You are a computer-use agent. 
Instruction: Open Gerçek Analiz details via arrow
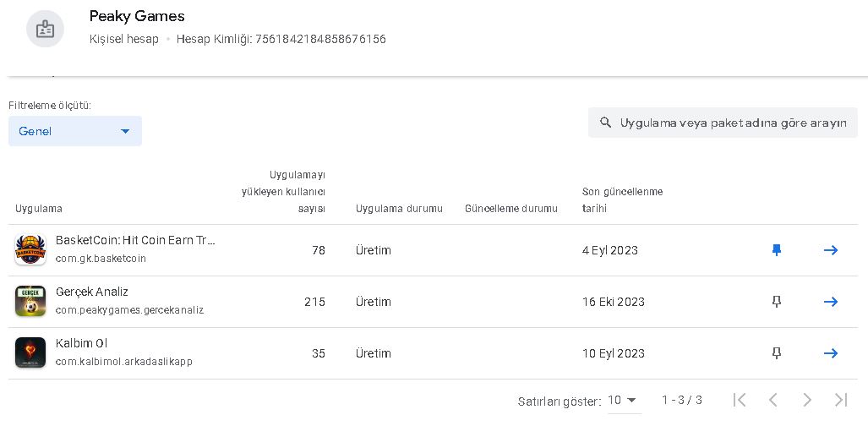(x=830, y=302)
